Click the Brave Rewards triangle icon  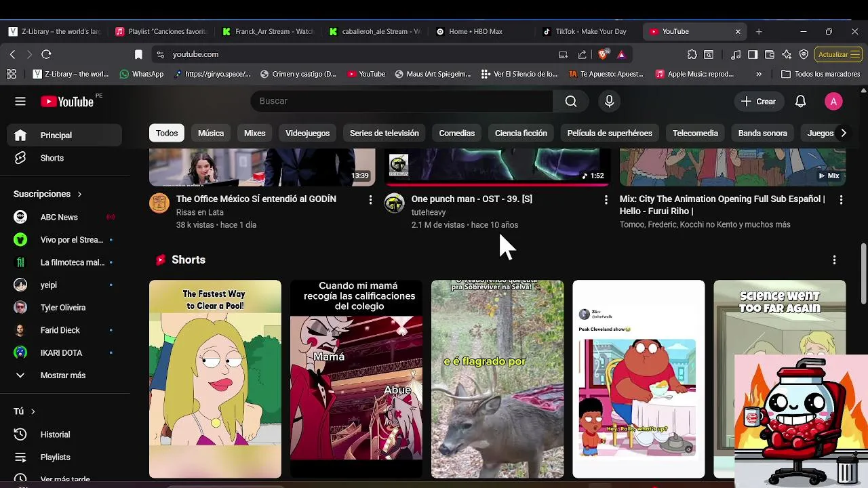[621, 54]
